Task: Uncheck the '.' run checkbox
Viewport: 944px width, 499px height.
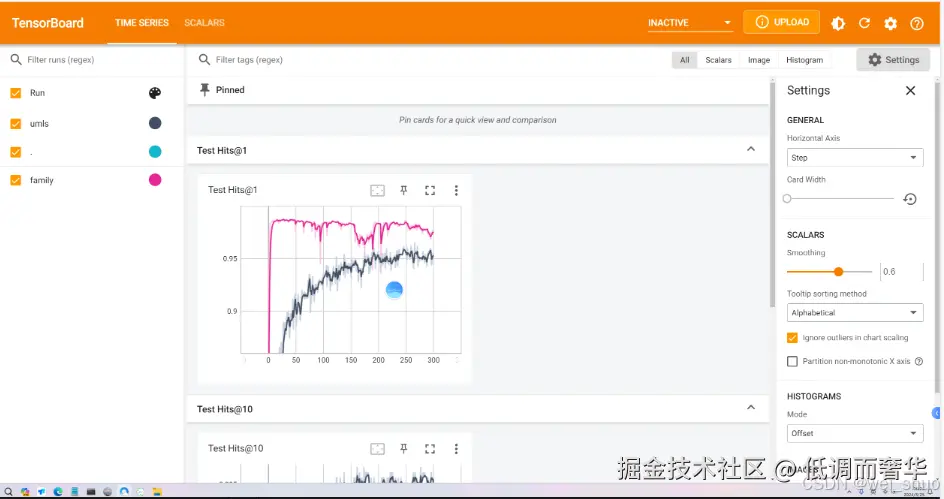Action: point(16,152)
